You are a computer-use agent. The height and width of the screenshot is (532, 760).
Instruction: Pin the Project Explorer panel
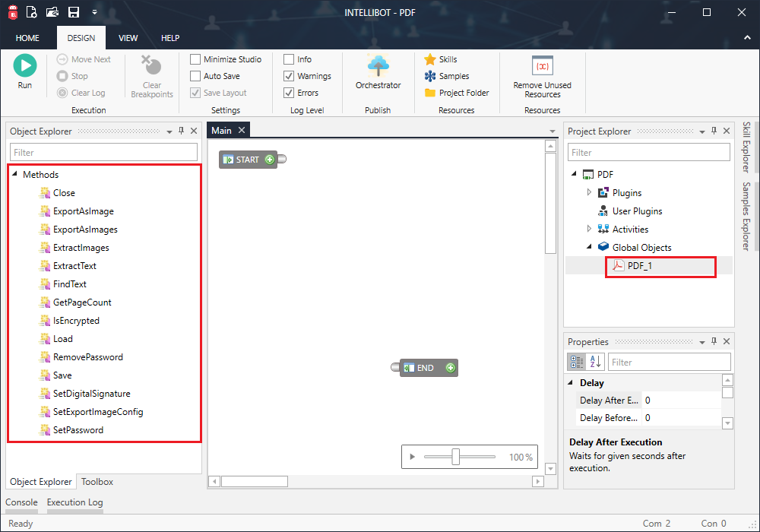[x=714, y=131]
